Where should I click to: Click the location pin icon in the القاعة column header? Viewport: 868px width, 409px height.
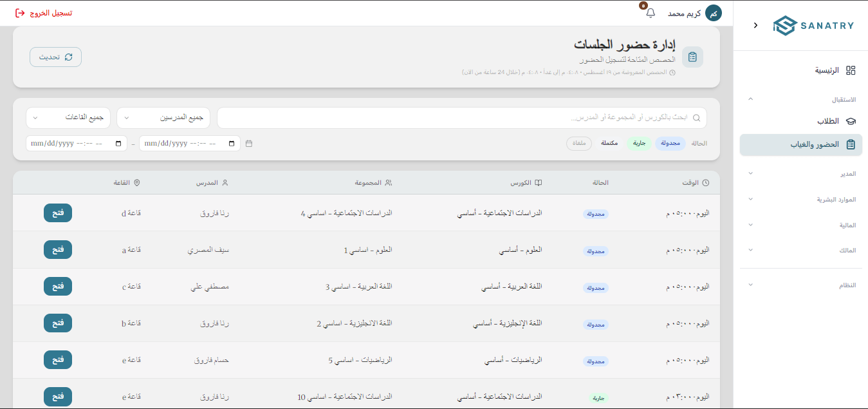(136, 183)
